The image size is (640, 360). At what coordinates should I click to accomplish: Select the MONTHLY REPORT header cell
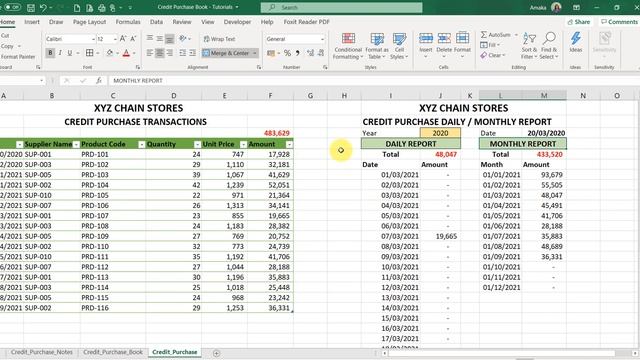pyautogui.click(x=522, y=144)
